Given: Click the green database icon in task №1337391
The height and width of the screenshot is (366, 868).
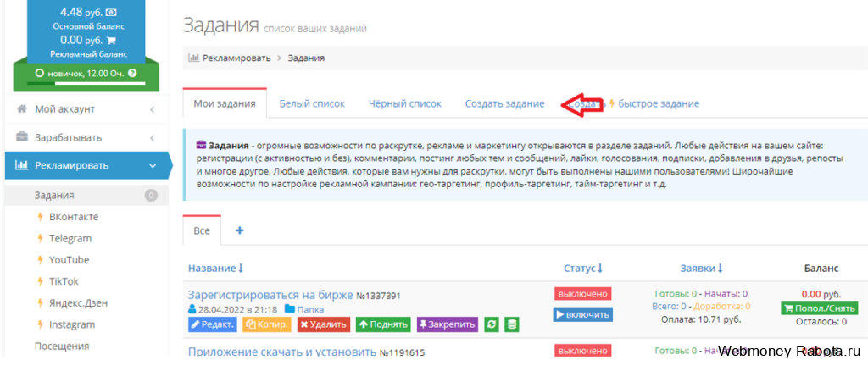Looking at the screenshot, I should tap(512, 324).
